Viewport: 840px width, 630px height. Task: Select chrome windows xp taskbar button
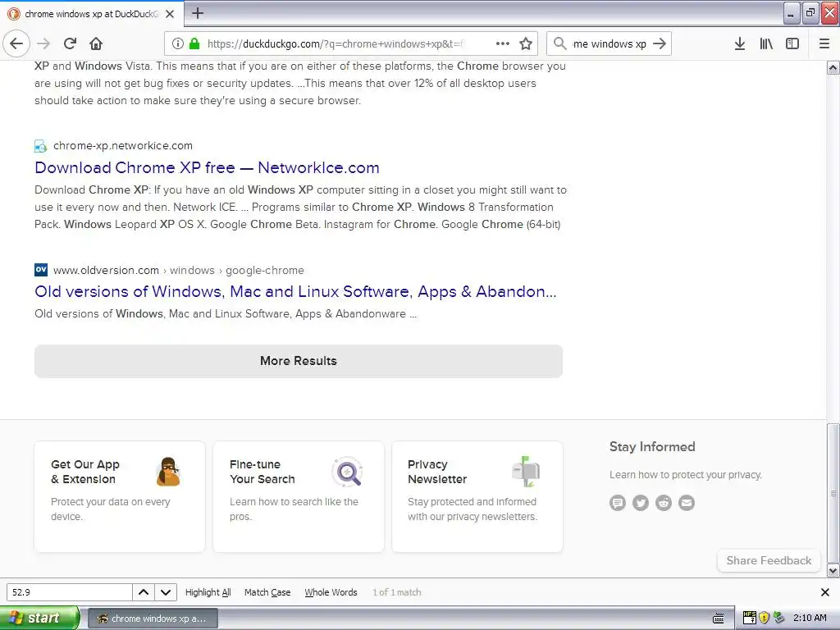(153, 619)
